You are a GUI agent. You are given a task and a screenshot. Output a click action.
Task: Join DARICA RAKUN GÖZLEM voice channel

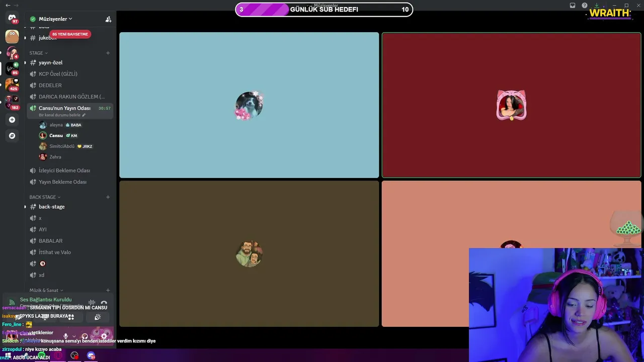pos(69,97)
